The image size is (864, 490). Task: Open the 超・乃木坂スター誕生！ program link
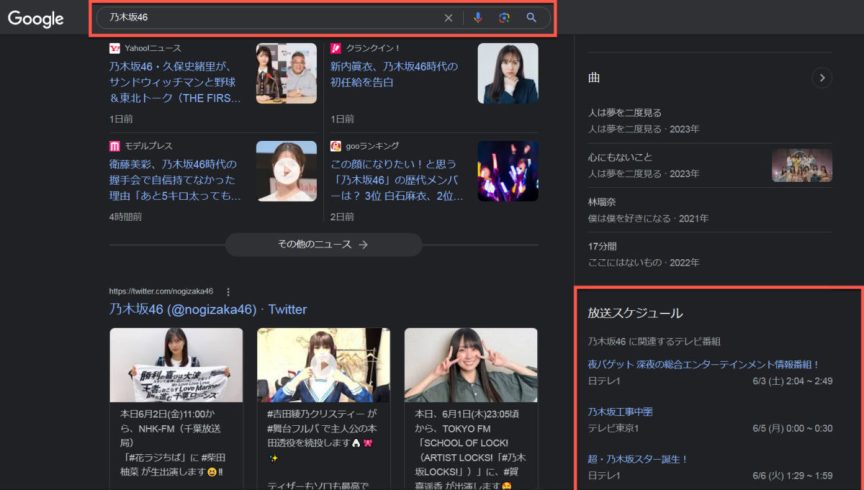(x=638, y=459)
